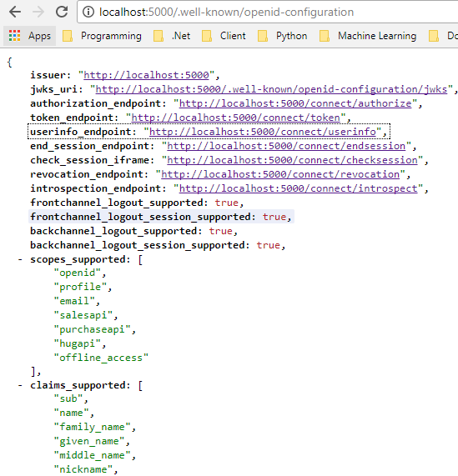Screen dimensions: 458x476
Task: Open the Machine Learning bookmarks folder
Action: 368,36
